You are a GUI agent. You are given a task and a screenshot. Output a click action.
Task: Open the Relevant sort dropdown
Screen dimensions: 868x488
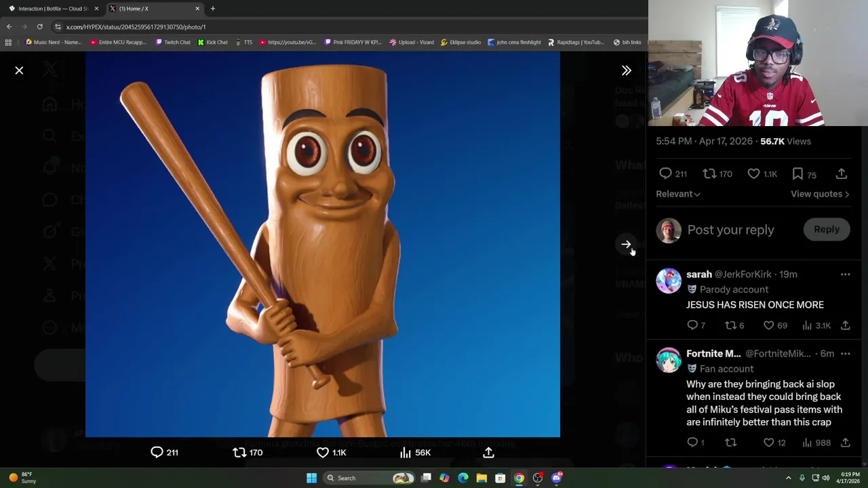pyautogui.click(x=678, y=194)
